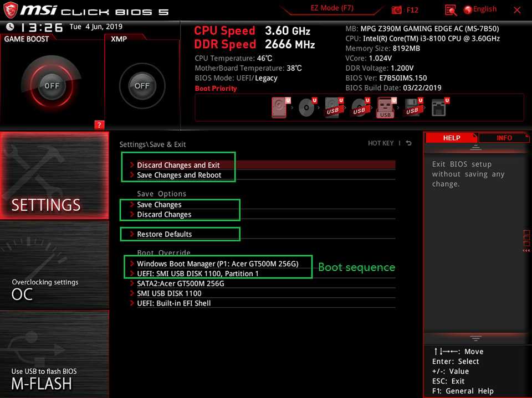
Task: Click the hard disk icon in Boot Priority
Action: 280,107
